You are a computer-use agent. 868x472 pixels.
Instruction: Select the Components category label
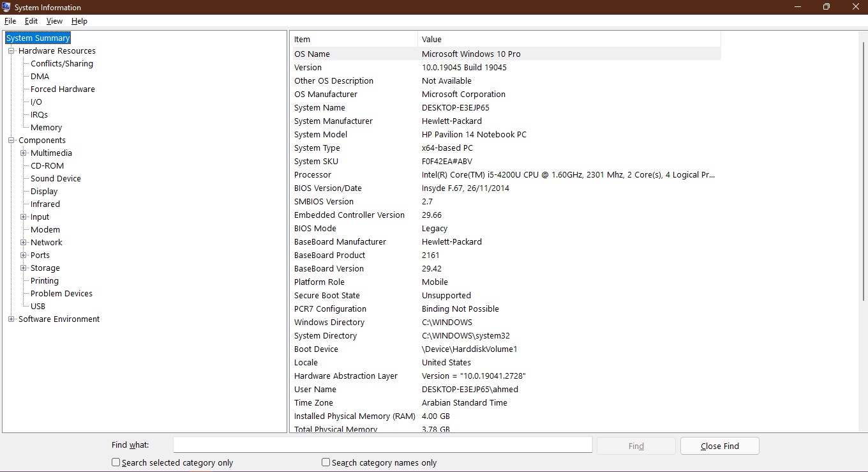[42, 141]
